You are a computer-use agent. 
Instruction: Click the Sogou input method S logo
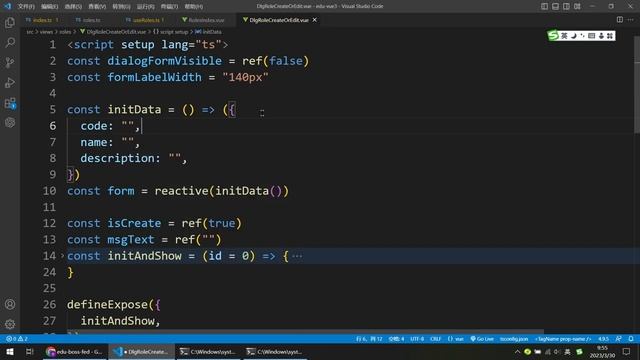[553, 36]
